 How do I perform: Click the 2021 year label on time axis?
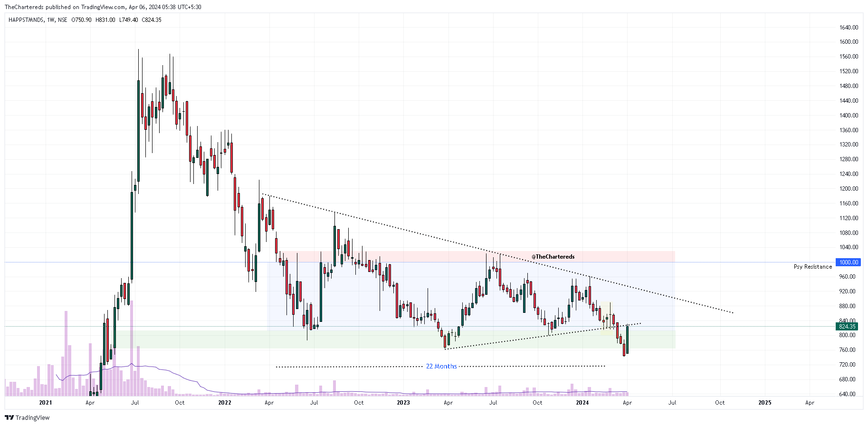click(x=46, y=403)
